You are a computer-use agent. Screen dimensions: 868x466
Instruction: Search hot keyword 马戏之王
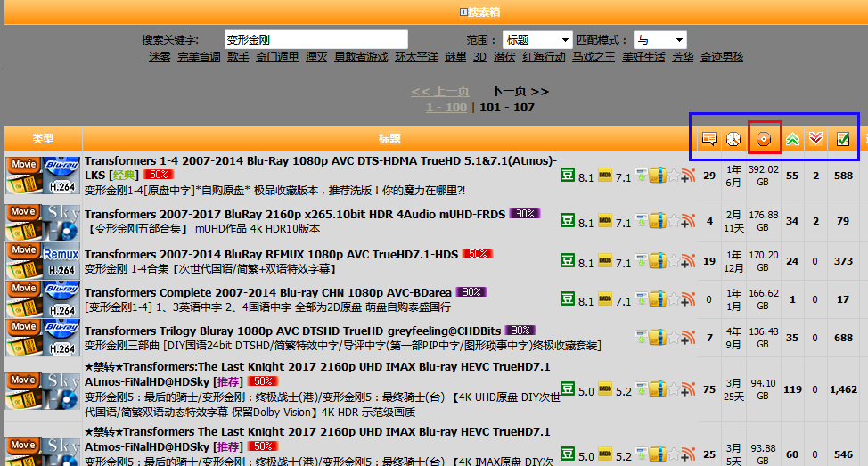point(594,57)
